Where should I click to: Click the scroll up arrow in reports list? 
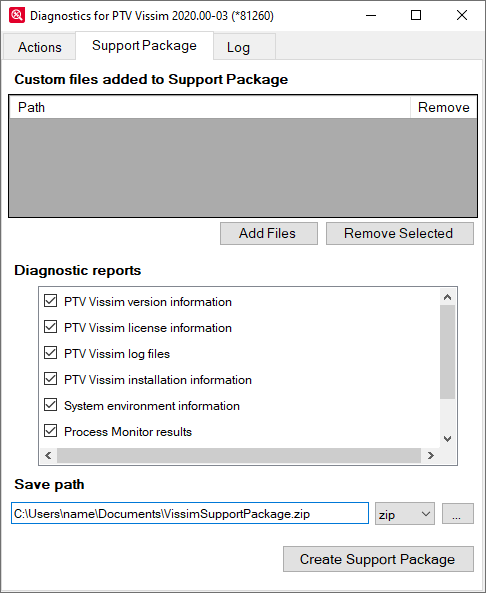click(447, 297)
